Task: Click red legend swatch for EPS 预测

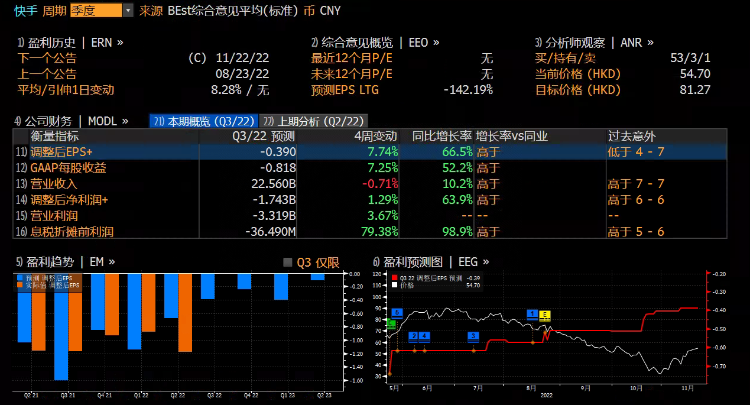Action: (x=395, y=278)
